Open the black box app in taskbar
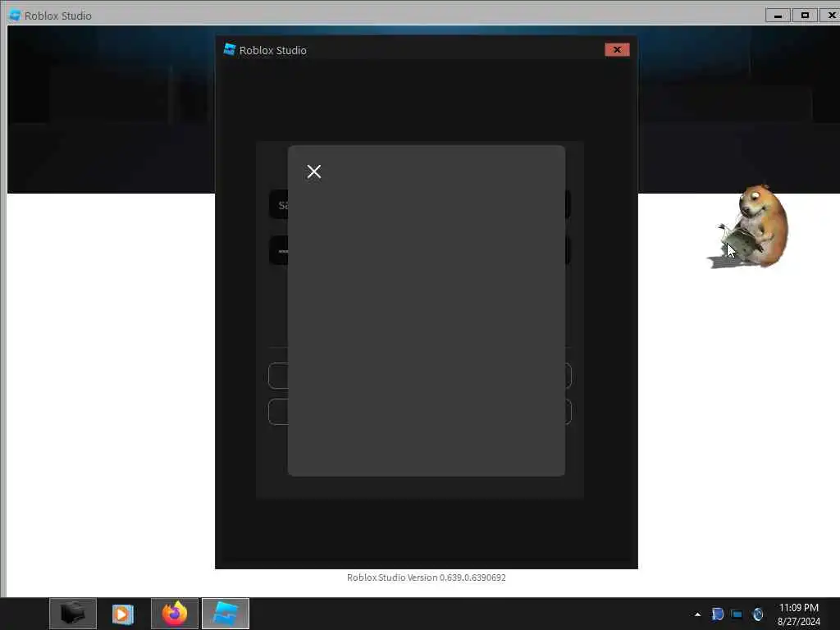The width and height of the screenshot is (840, 630). 73,614
